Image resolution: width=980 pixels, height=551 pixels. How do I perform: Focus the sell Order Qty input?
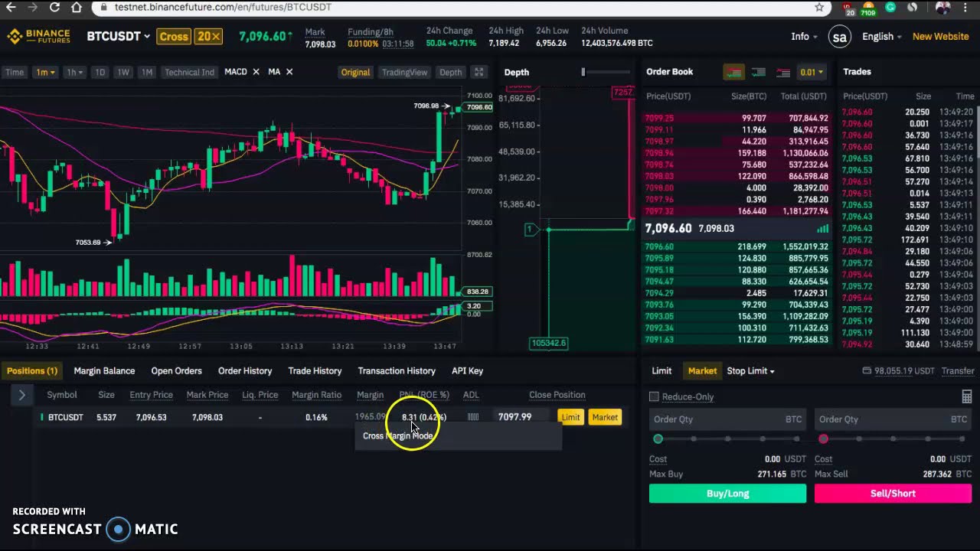click(x=893, y=419)
